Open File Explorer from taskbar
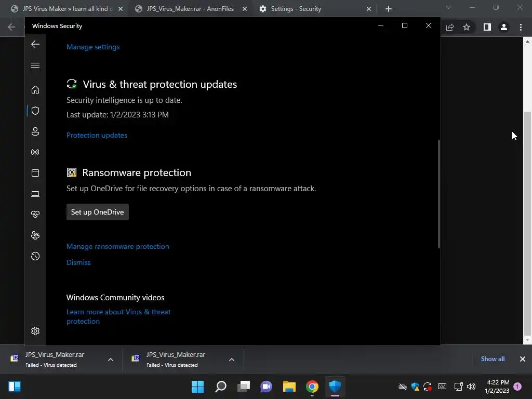 pos(289,387)
